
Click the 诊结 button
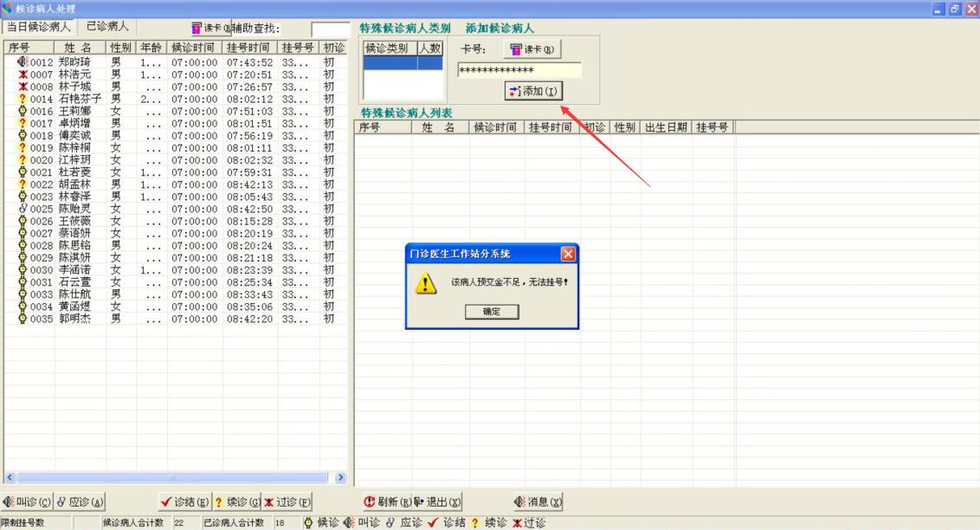184,502
